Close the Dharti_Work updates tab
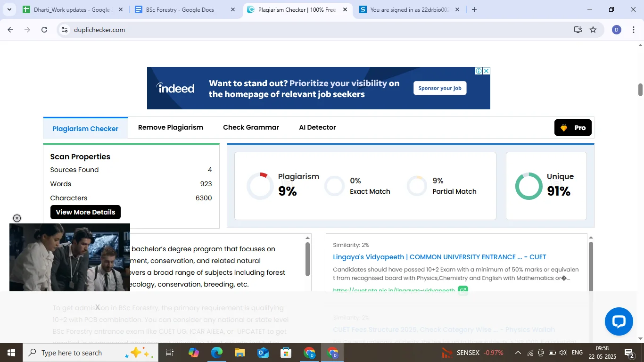The image size is (644, 362). (121, 9)
